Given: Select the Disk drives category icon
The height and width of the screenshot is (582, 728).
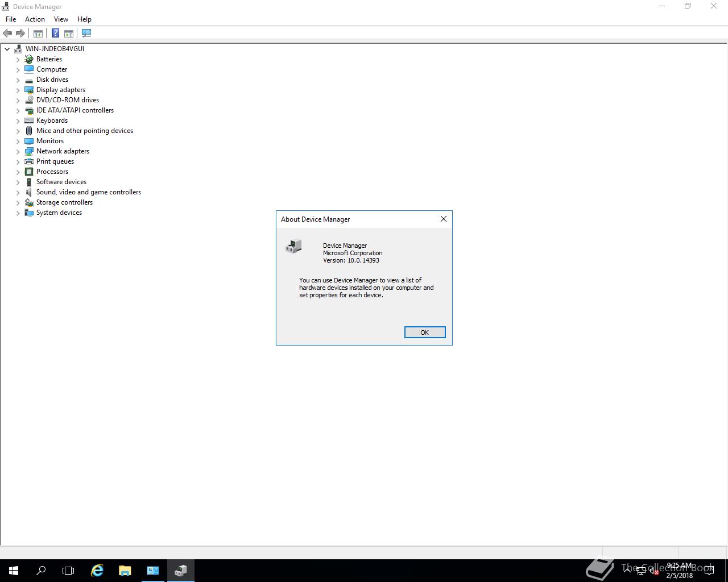Looking at the screenshot, I should point(29,80).
